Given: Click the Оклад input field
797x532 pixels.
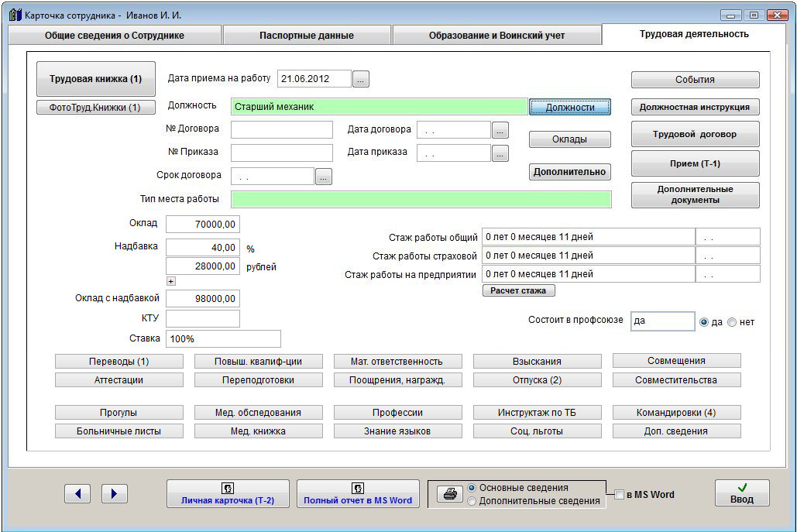Looking at the screenshot, I should (203, 225).
